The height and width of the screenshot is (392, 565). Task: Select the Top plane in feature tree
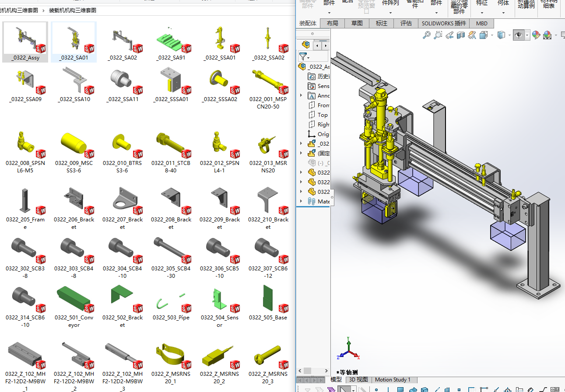pos(323,115)
